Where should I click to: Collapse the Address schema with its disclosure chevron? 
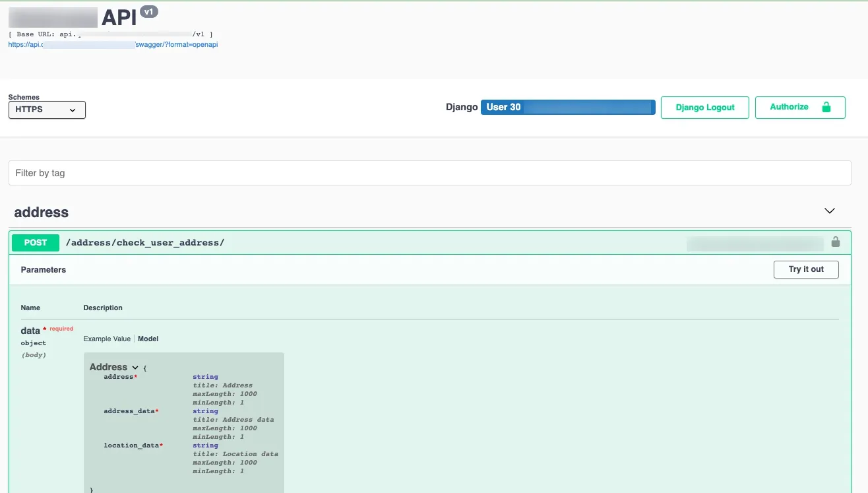pos(135,367)
